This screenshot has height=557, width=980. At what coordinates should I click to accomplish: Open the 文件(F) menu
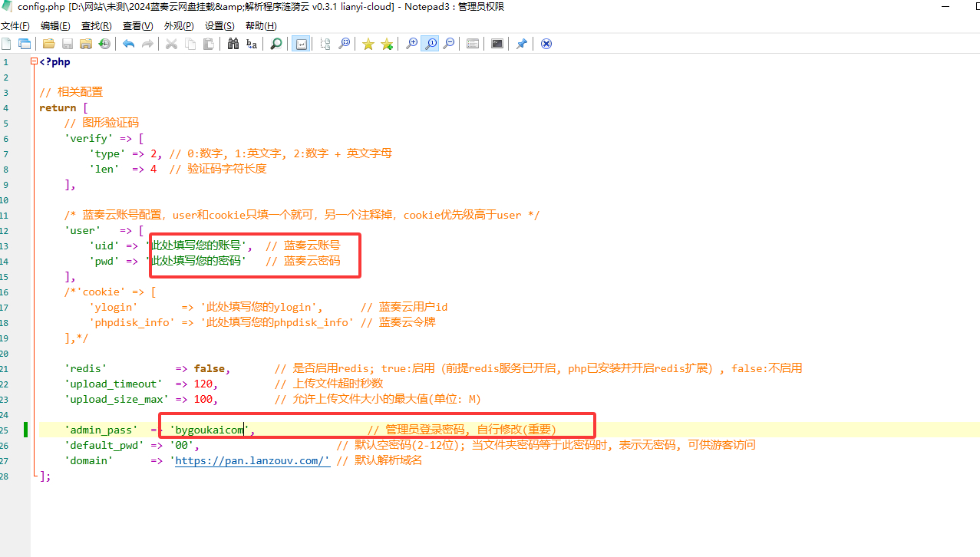(15, 26)
